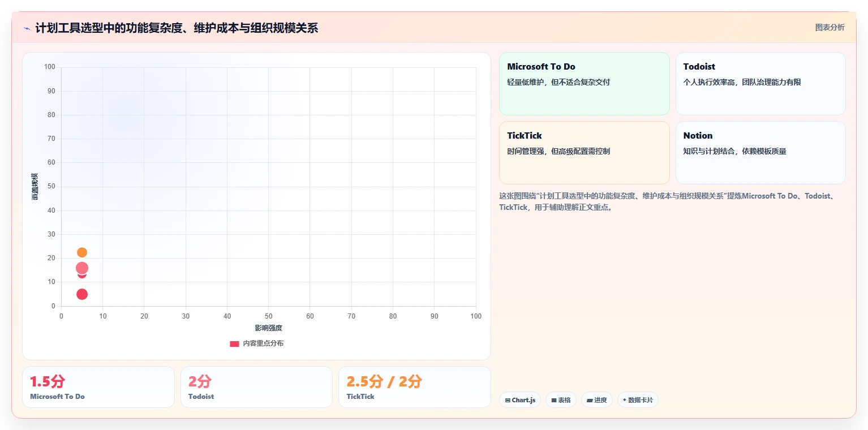The height and width of the screenshot is (430, 868).
Task: Click the Chart.js tag chip
Action: 520,400
